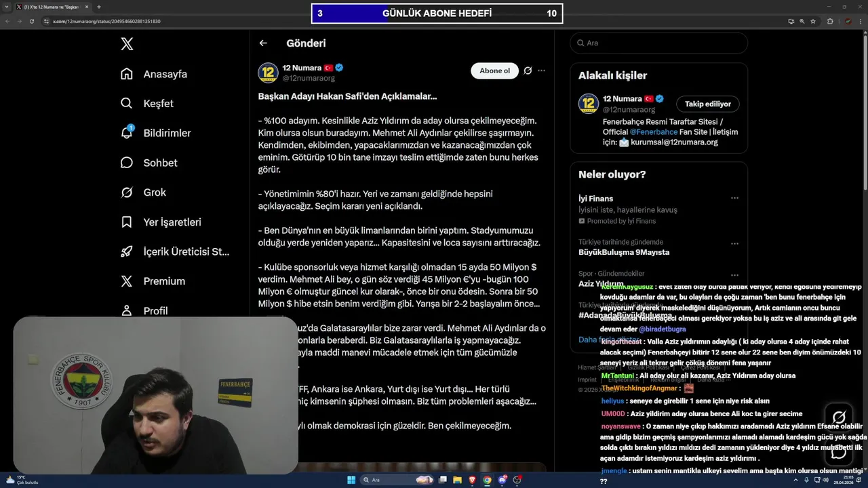Image resolution: width=868 pixels, height=488 pixels.
Task: Click the X logo in the sidebar
Action: [127, 44]
